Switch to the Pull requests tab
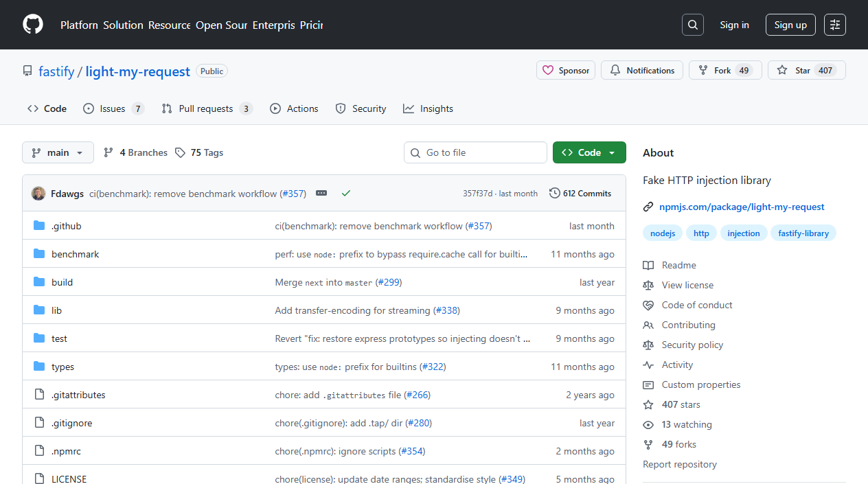The height and width of the screenshot is (484, 868). pos(207,108)
